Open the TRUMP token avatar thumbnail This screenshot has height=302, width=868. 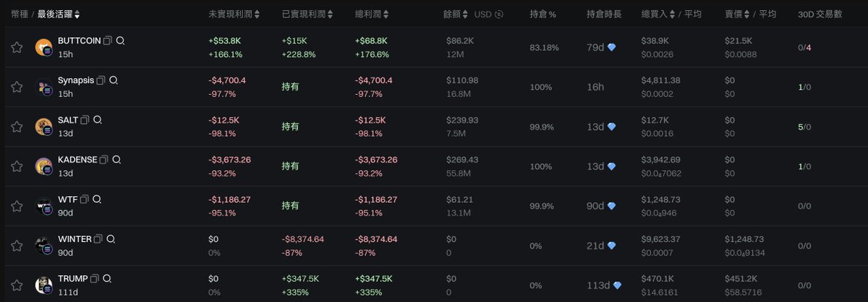(x=44, y=285)
